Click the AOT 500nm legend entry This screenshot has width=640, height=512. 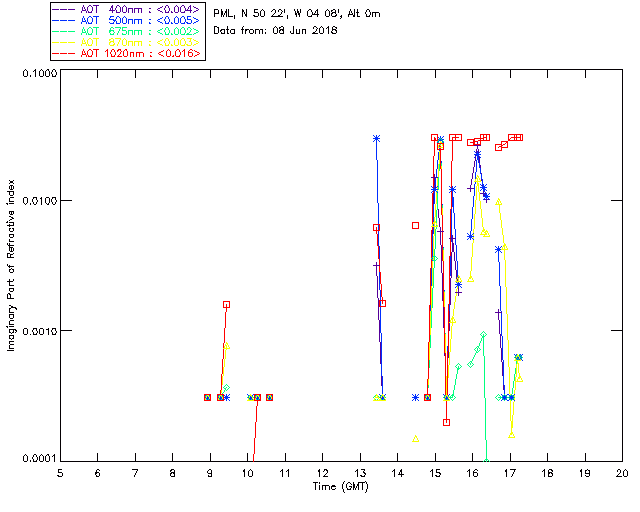click(x=127, y=20)
